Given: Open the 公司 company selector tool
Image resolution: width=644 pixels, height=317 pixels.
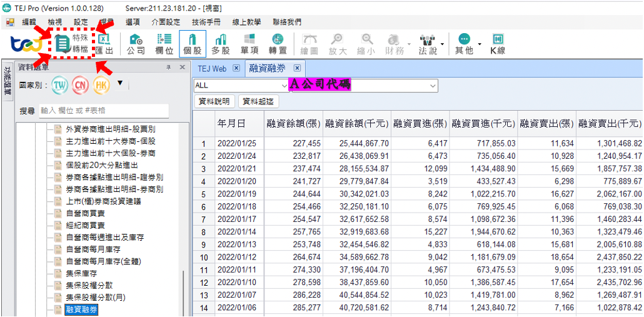Looking at the screenshot, I should coord(136,44).
